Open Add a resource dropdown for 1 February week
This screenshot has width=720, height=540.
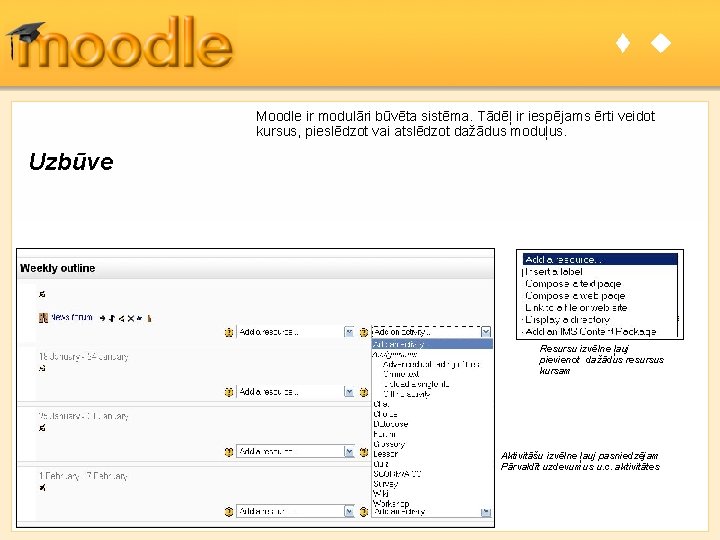[x=295, y=511]
